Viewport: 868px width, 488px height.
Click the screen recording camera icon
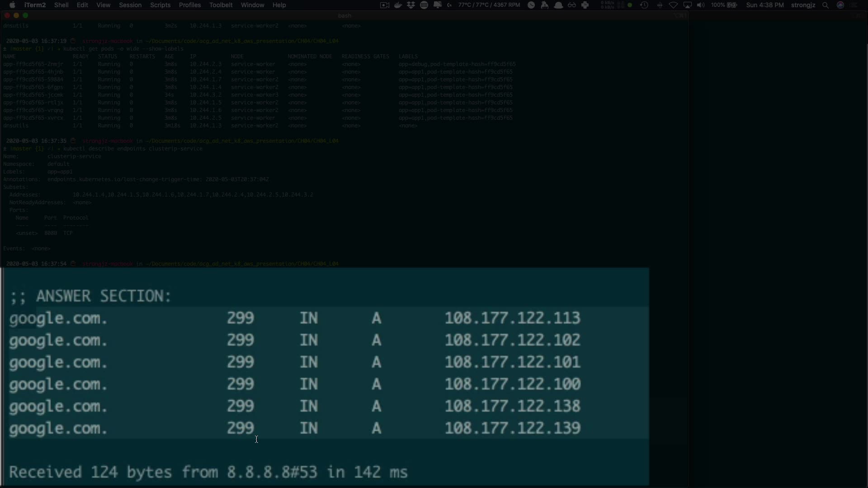385,5
